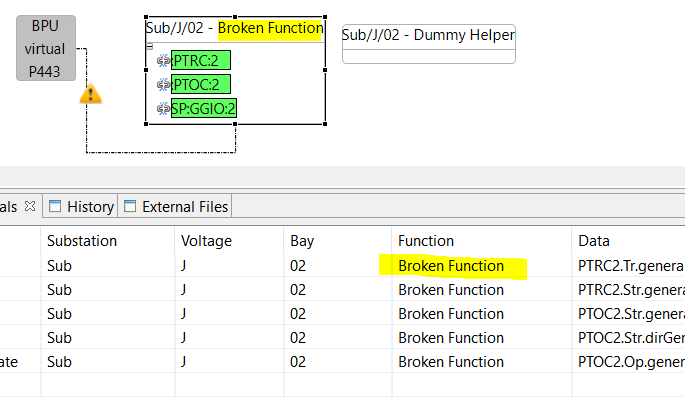Select the BPU virtual P443 block
685x398 pixels.
(46, 48)
